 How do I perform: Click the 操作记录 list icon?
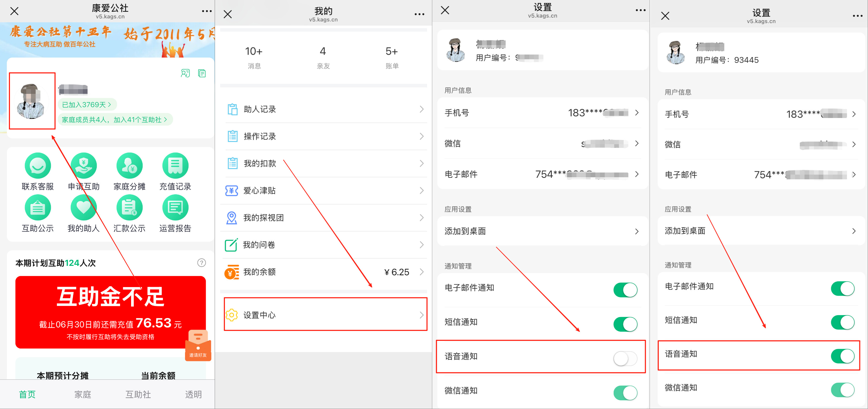[232, 136]
